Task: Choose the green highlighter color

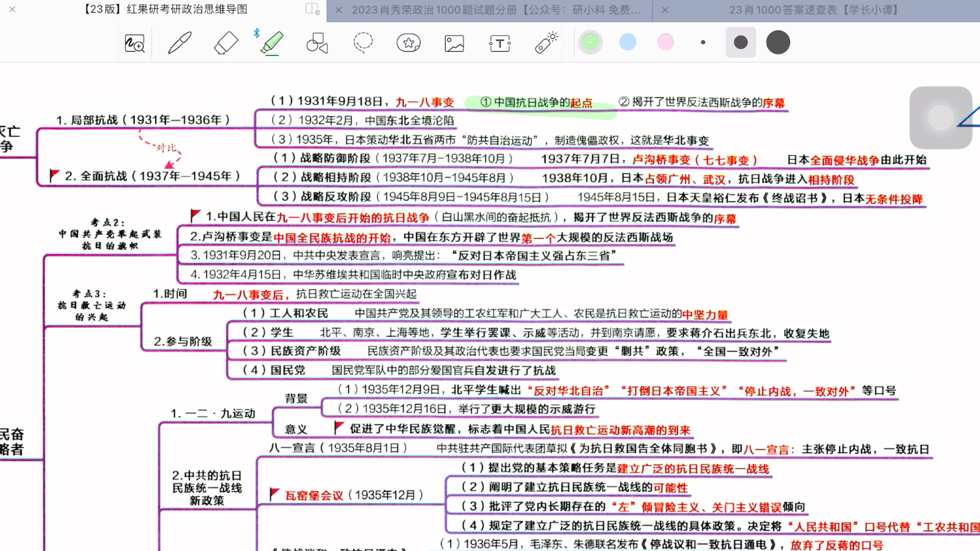Action: 590,42
